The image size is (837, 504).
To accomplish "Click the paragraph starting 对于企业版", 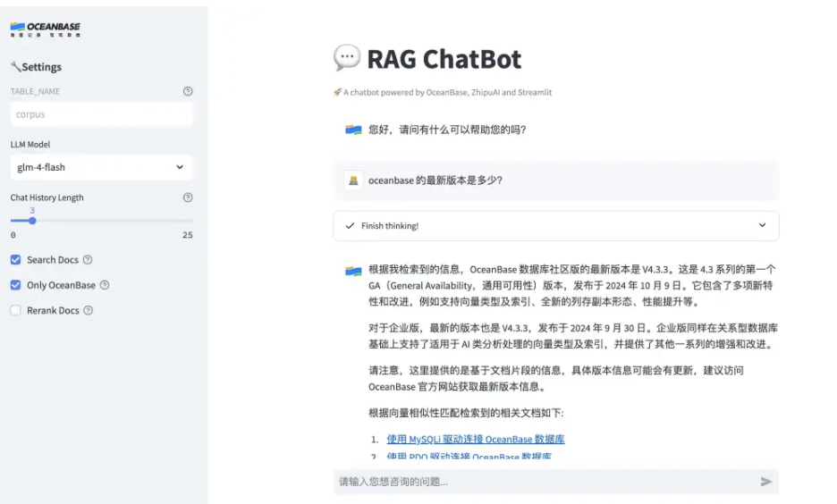I will click(x=573, y=336).
